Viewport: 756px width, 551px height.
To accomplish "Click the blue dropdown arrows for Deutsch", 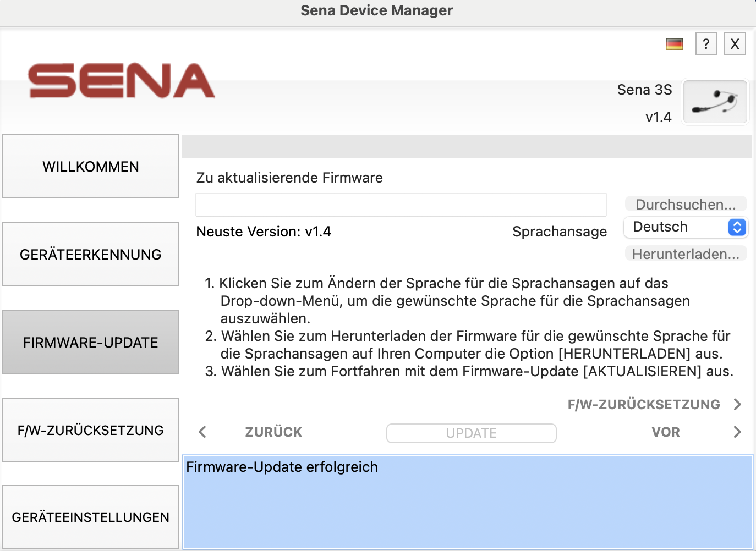I will coord(737,227).
